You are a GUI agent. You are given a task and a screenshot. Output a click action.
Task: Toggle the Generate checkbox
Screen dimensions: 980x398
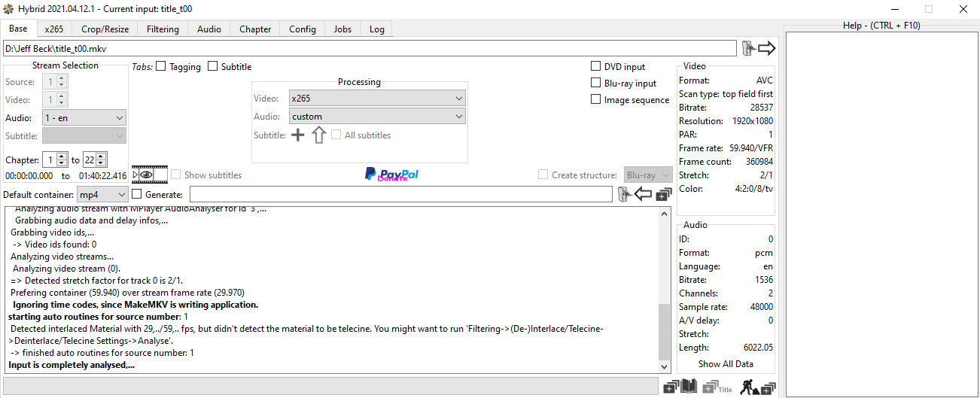[x=137, y=194]
